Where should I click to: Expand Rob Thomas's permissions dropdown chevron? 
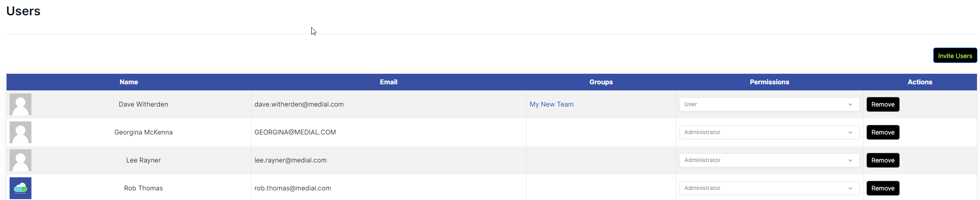850,188
